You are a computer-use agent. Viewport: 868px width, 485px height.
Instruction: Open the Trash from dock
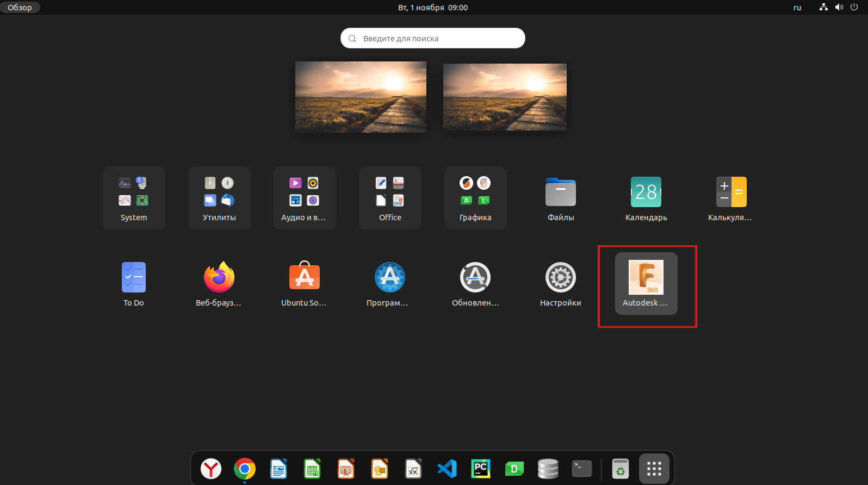tap(621, 469)
